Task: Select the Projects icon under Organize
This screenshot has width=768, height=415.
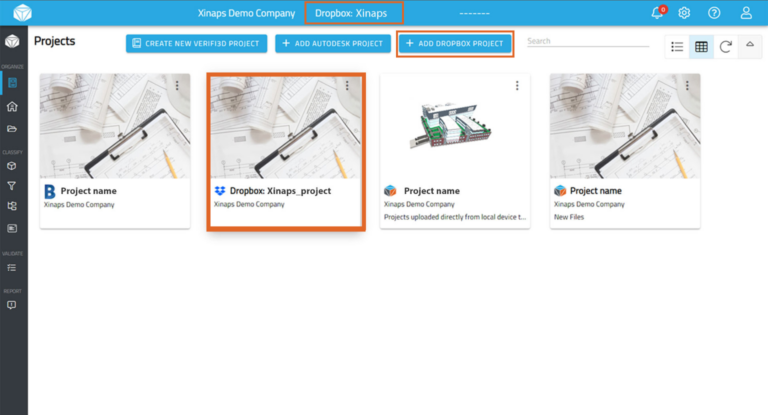Action: click(x=12, y=83)
